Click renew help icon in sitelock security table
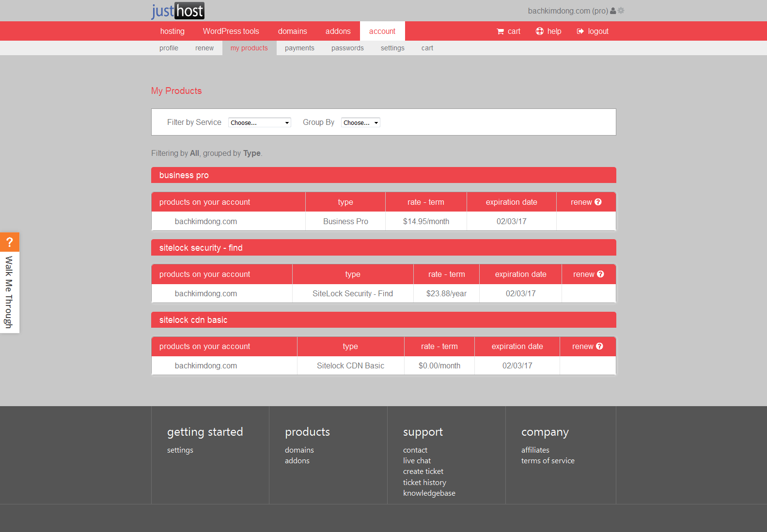767x532 pixels. [x=601, y=274]
